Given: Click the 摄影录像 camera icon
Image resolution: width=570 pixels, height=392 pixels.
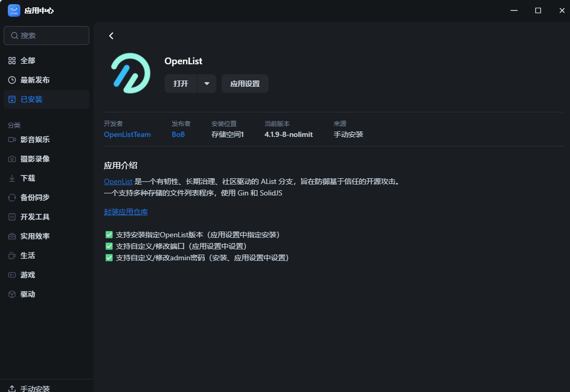Looking at the screenshot, I should tap(12, 159).
